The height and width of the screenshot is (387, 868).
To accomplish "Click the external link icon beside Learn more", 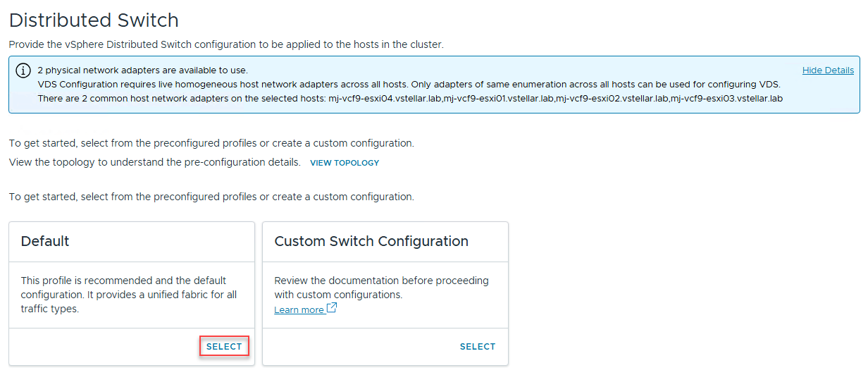I will 332,308.
